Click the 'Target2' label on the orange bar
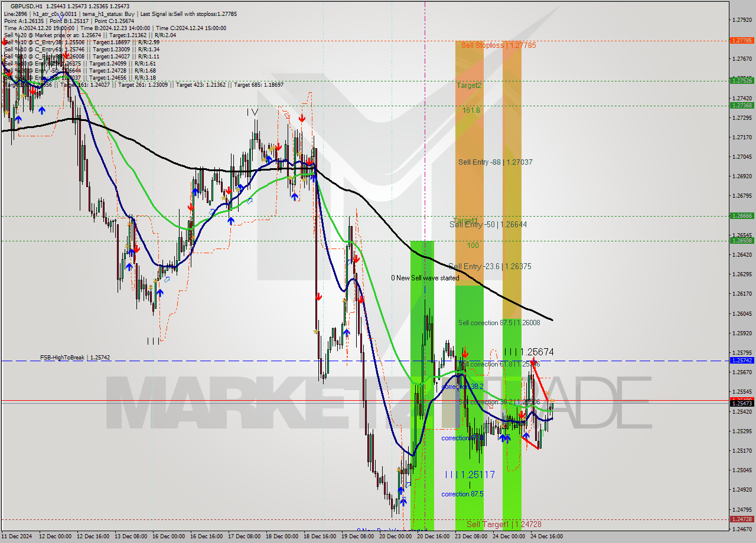Screen dimensions: 756x543 [469, 85]
